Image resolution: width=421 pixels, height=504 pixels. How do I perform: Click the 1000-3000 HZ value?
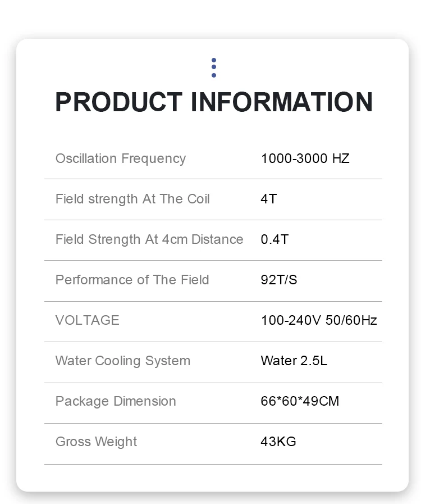pos(305,158)
